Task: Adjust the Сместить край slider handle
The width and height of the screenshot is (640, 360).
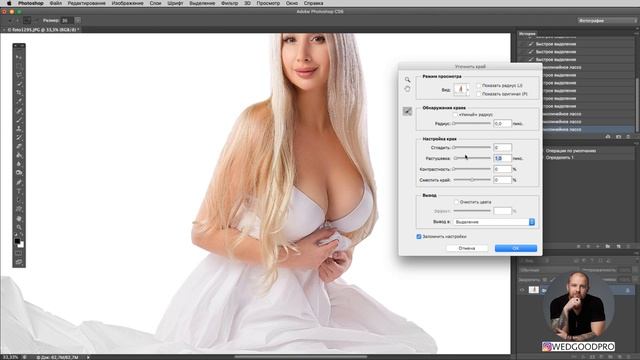Action: (472, 180)
